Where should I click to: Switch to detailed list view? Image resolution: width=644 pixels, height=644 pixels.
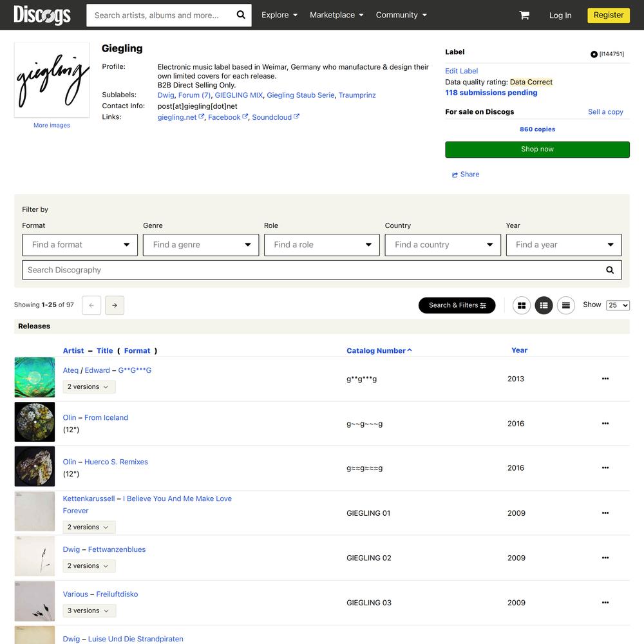point(544,305)
